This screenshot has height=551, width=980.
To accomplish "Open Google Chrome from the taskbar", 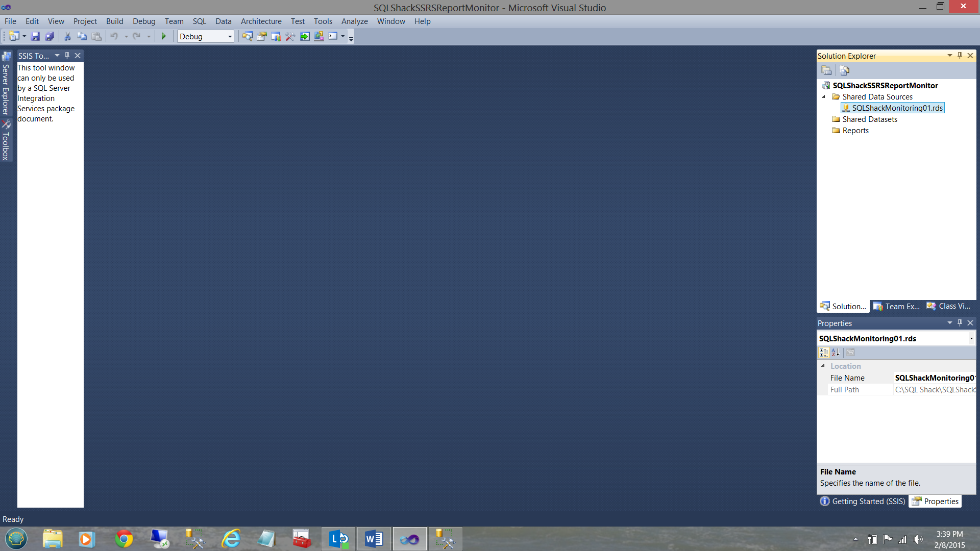I will 124,539.
